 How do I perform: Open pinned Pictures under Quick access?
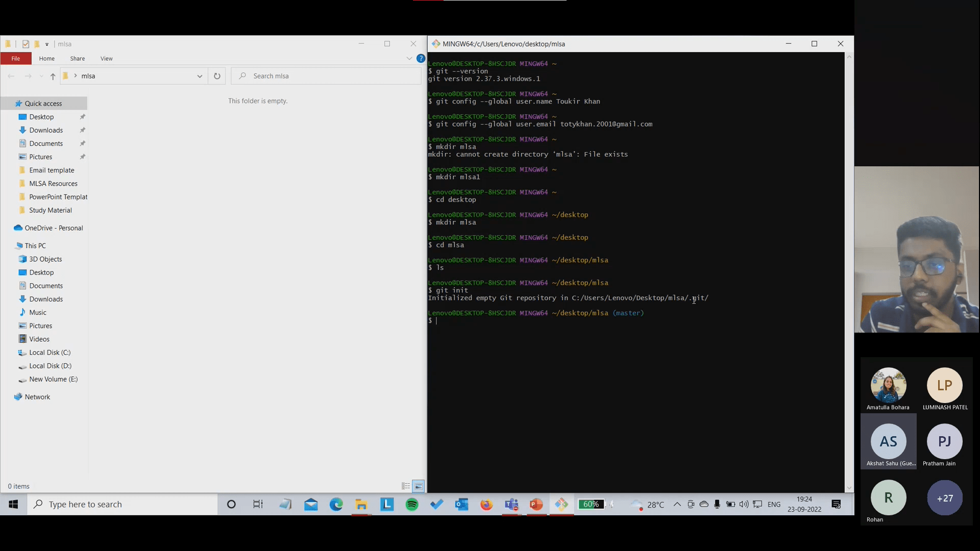pos(40,157)
